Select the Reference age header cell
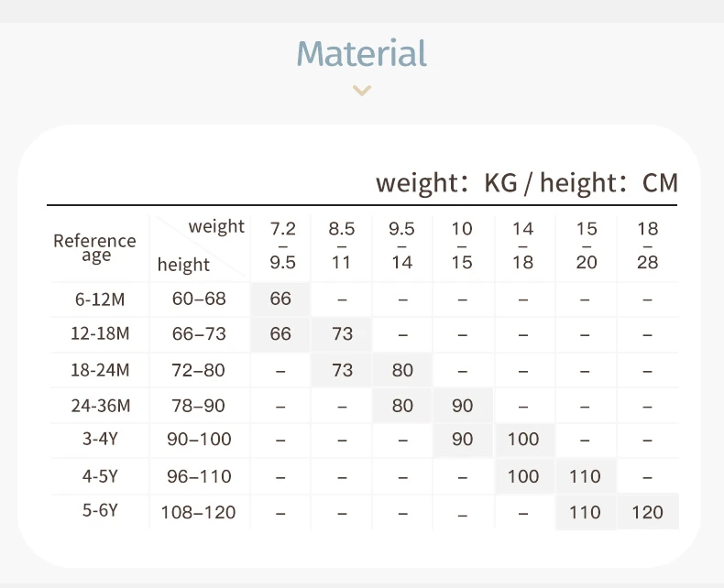 (95, 247)
